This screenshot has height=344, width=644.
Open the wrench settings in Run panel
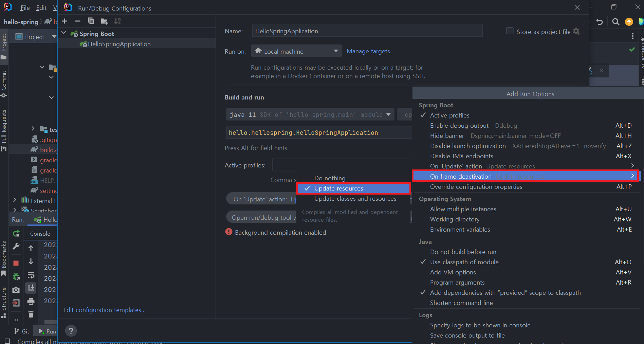[16, 246]
